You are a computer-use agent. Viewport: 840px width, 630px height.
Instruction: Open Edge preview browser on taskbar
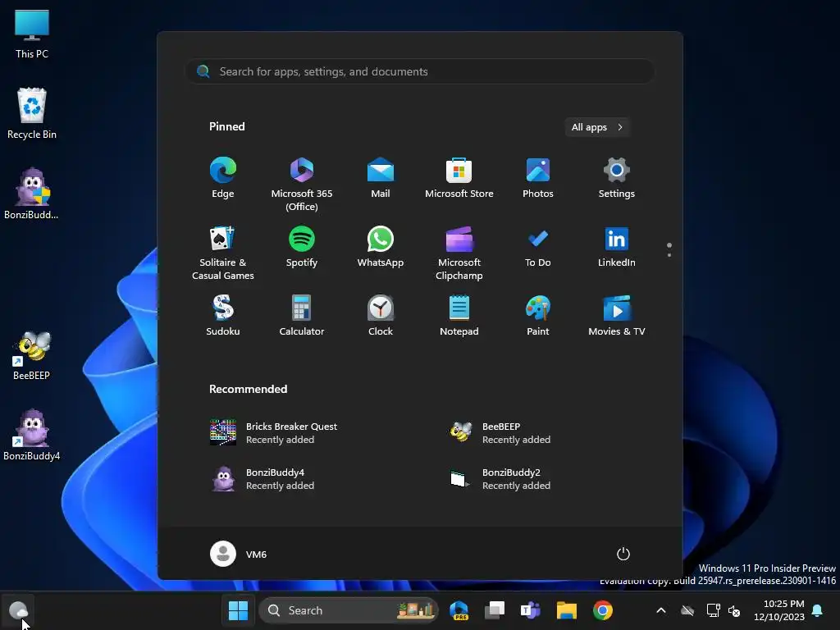(459, 610)
